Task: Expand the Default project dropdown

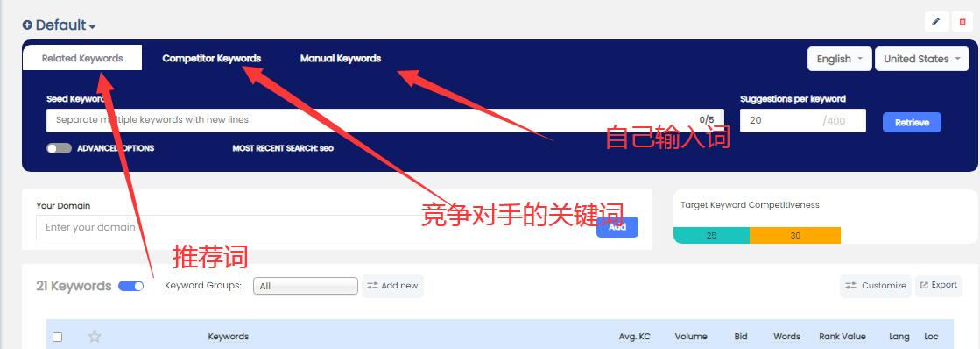Action: (x=93, y=27)
